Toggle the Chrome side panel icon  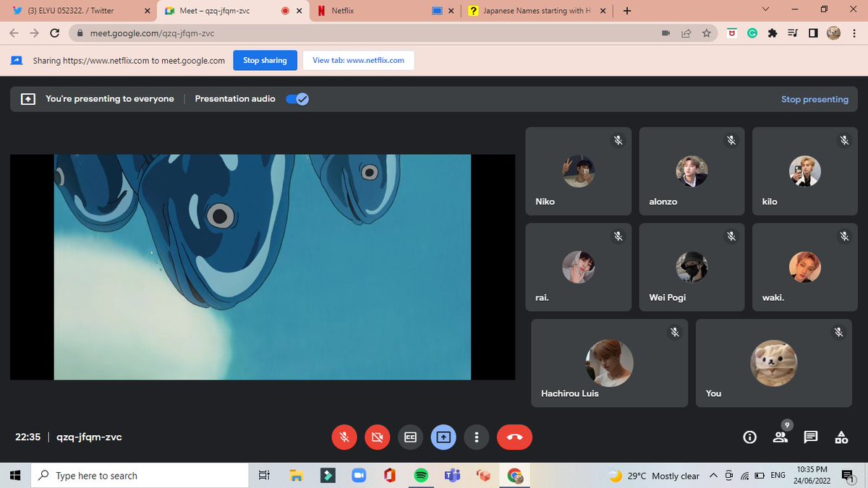(x=813, y=33)
